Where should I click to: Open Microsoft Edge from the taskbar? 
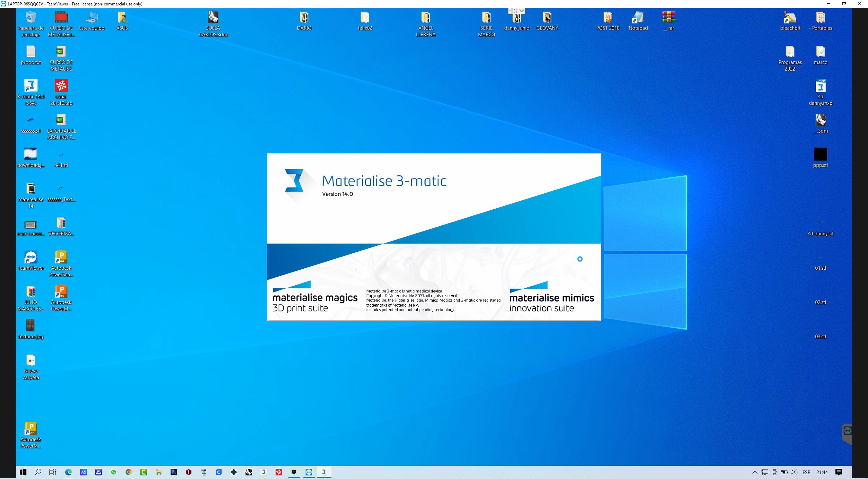coord(68,472)
